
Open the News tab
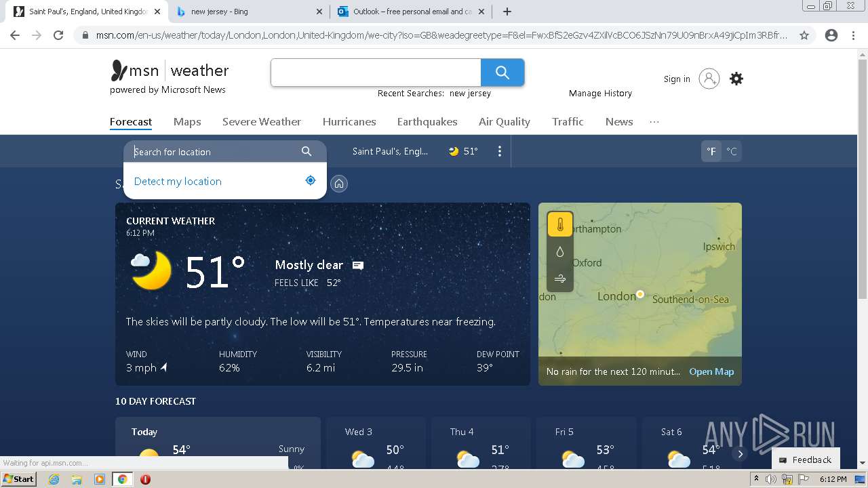click(619, 122)
